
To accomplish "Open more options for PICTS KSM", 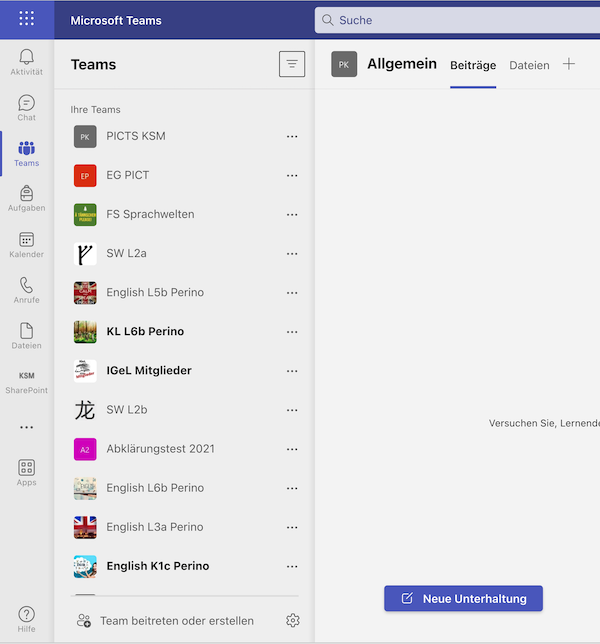I will click(292, 136).
